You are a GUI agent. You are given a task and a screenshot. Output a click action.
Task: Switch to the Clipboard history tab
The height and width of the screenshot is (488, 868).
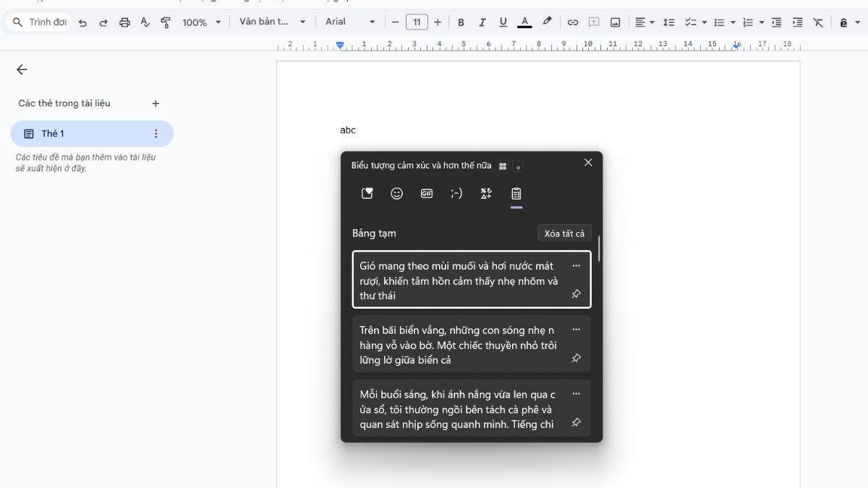[516, 194]
